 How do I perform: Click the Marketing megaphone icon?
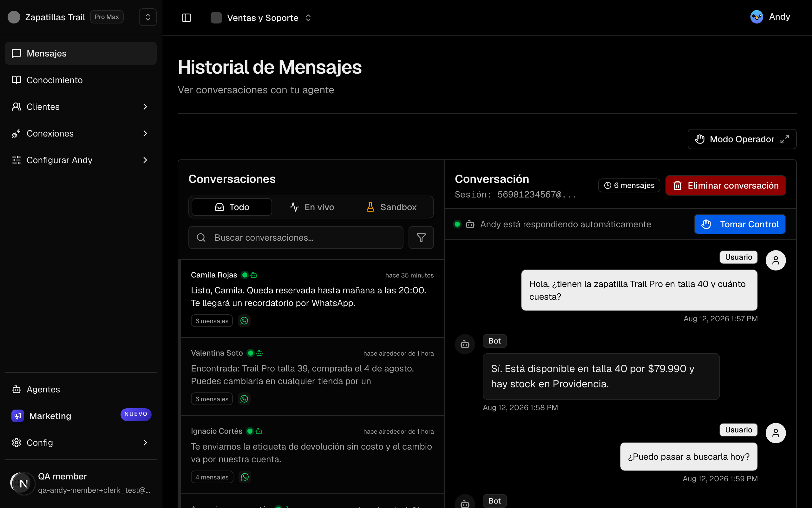click(x=18, y=416)
